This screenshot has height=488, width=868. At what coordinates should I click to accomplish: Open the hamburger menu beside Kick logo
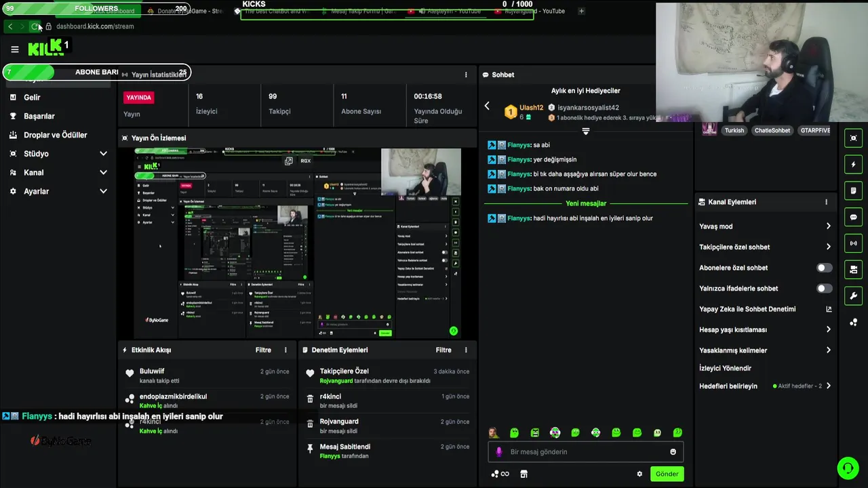[14, 49]
